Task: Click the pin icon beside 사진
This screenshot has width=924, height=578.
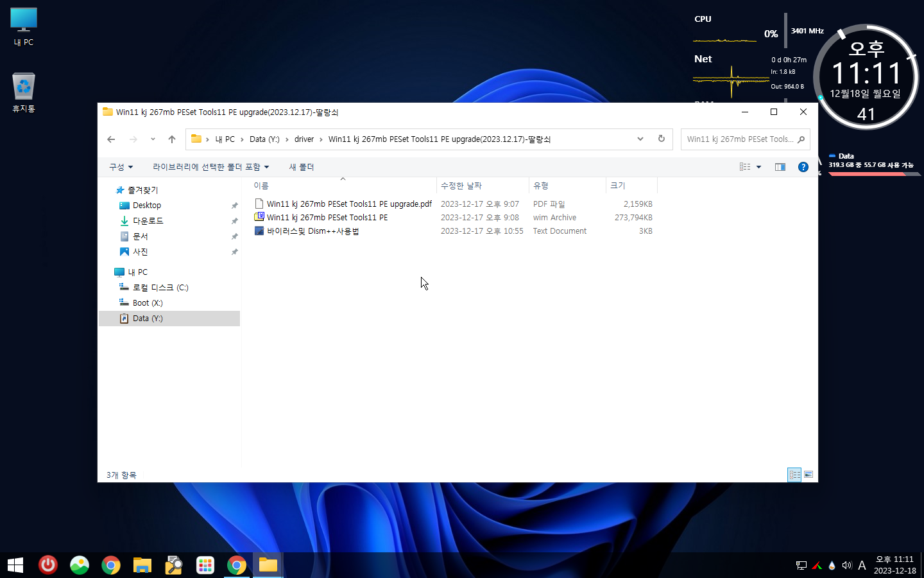Action: point(234,252)
